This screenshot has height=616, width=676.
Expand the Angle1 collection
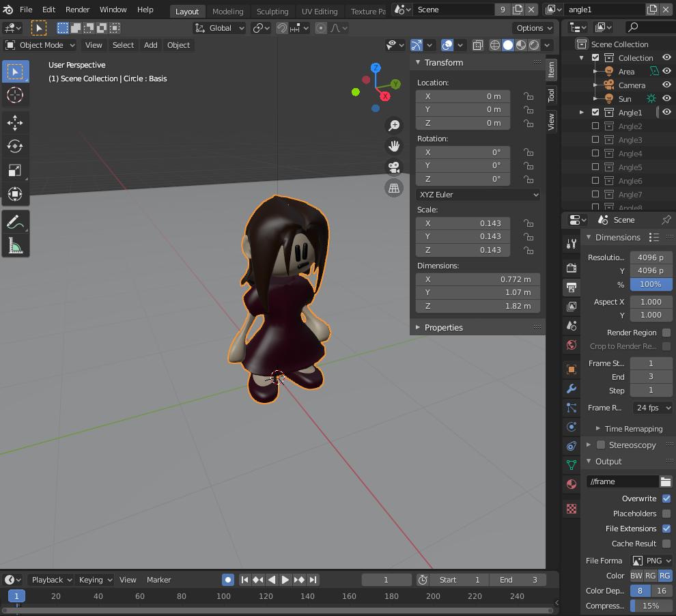coord(582,113)
